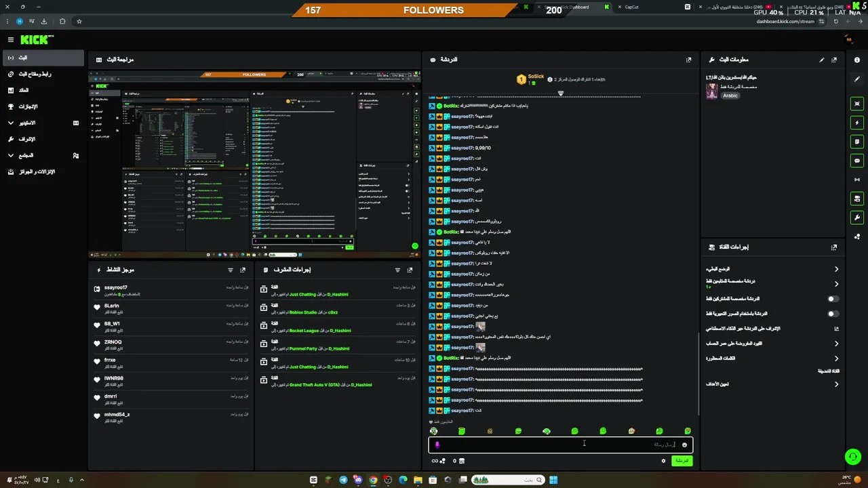This screenshot has height=488, width=868.
Task: Focus the chat message input field
Action: (561, 445)
